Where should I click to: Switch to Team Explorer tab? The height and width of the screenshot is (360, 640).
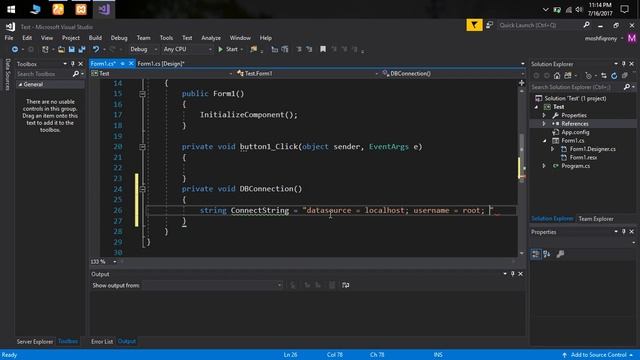coord(596,219)
